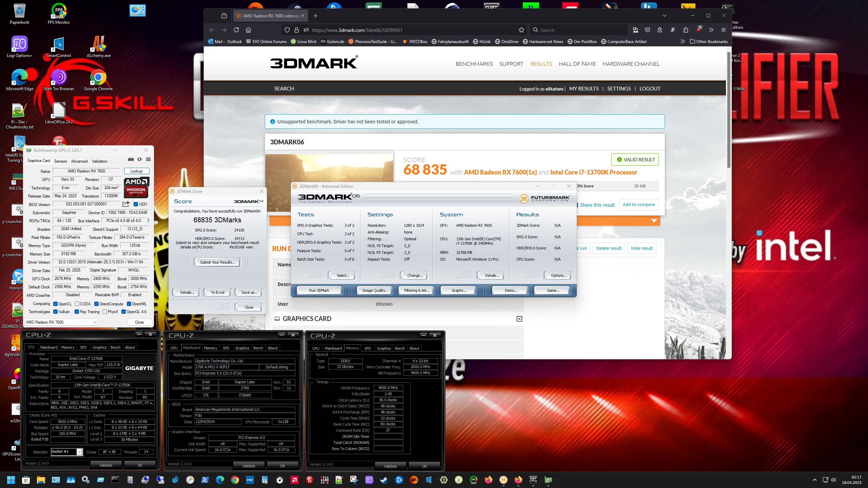Open File Explorer from the taskbar
868x488 pixels.
(x=41, y=480)
